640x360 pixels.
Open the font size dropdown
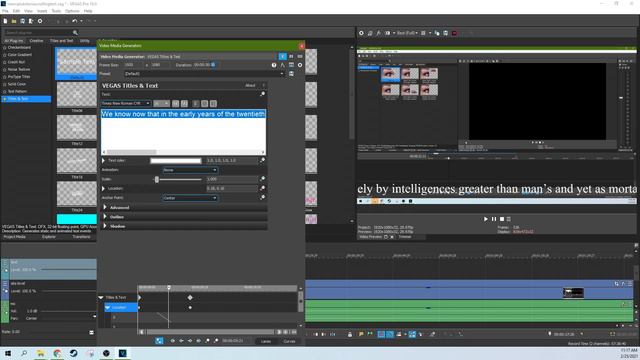pos(162,104)
